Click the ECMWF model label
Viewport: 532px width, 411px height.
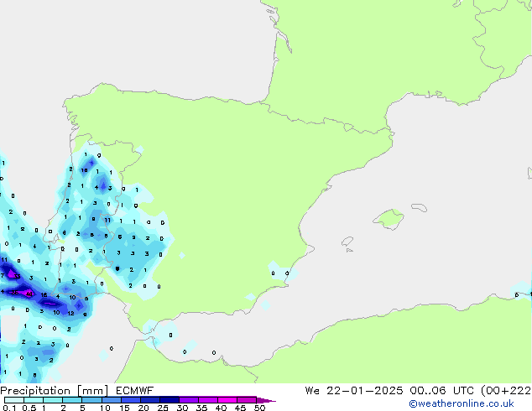135,390
